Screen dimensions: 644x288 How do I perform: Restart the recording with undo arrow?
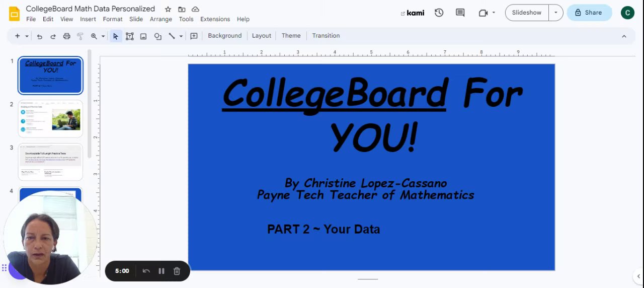click(146, 271)
